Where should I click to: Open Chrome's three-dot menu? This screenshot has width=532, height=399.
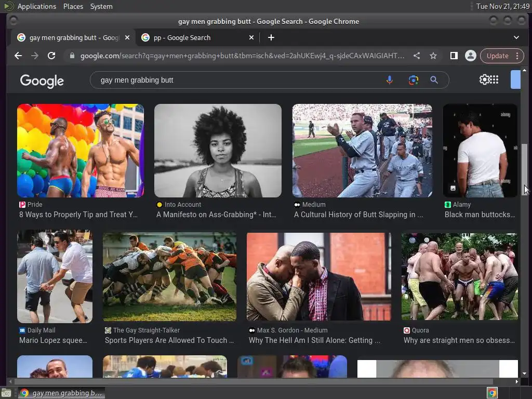click(x=517, y=56)
